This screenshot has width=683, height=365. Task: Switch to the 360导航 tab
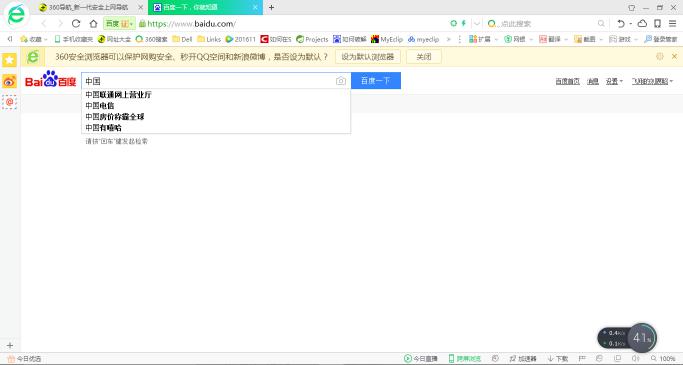tap(89, 7)
